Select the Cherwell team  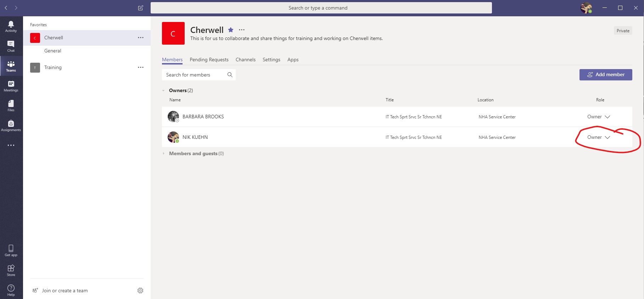click(x=87, y=38)
